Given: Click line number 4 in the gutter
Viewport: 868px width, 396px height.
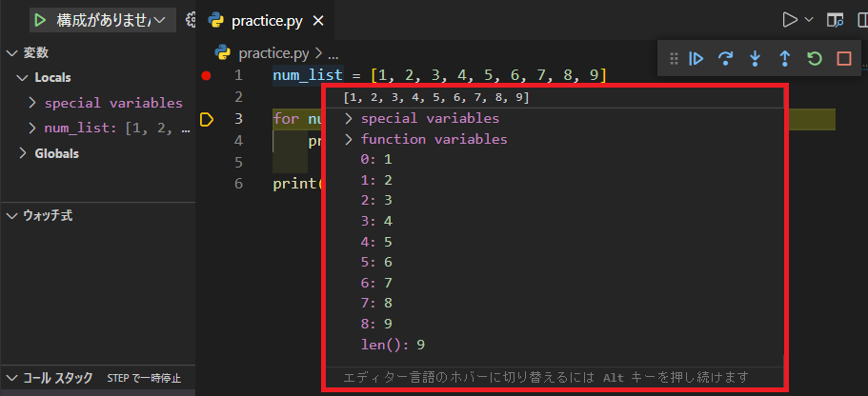Looking at the screenshot, I should (x=238, y=141).
